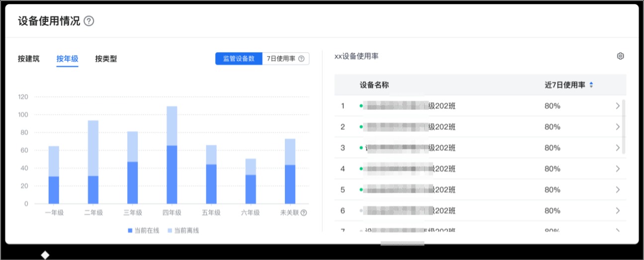This screenshot has height=260, width=644.
Task: Toggle 当前离线 legend series
Action: pos(183,231)
